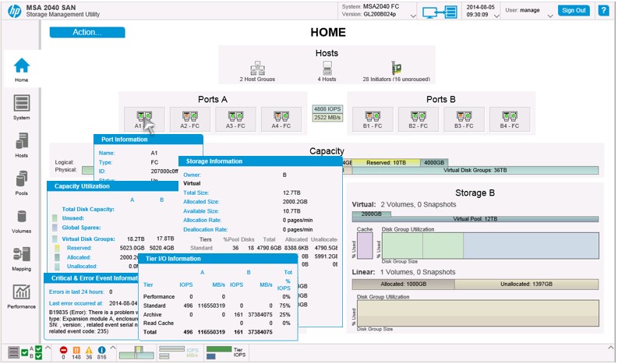Click the linear Disk Group Utilization block

click(478, 313)
